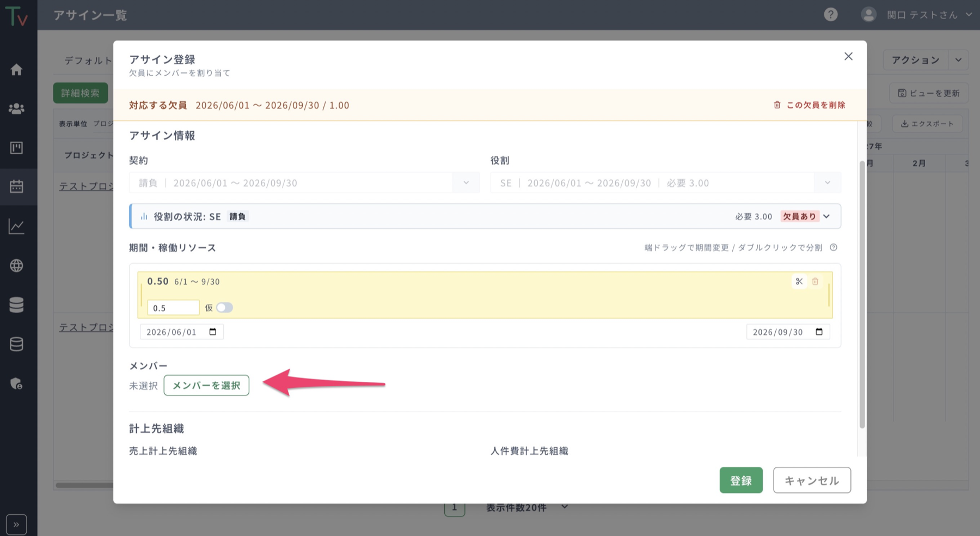Viewport: 980px width, 536px height.
Task: Open the calendar assignment icon in sidebar
Action: pos(16,186)
